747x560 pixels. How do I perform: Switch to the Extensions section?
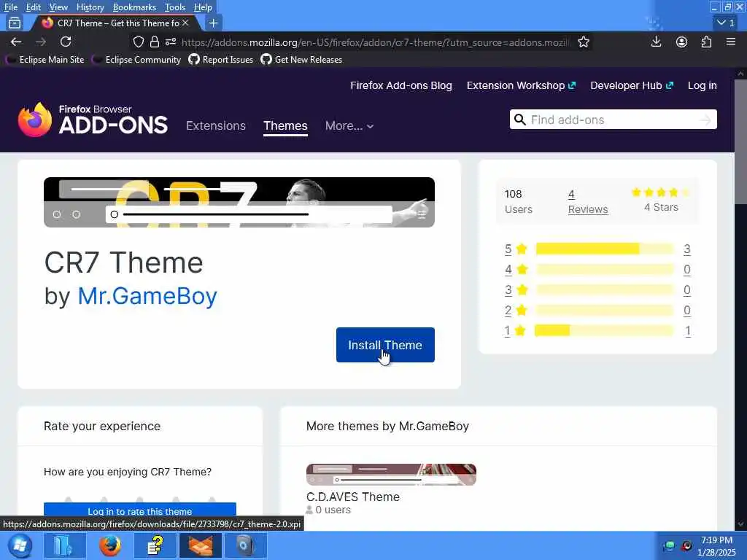[216, 125]
